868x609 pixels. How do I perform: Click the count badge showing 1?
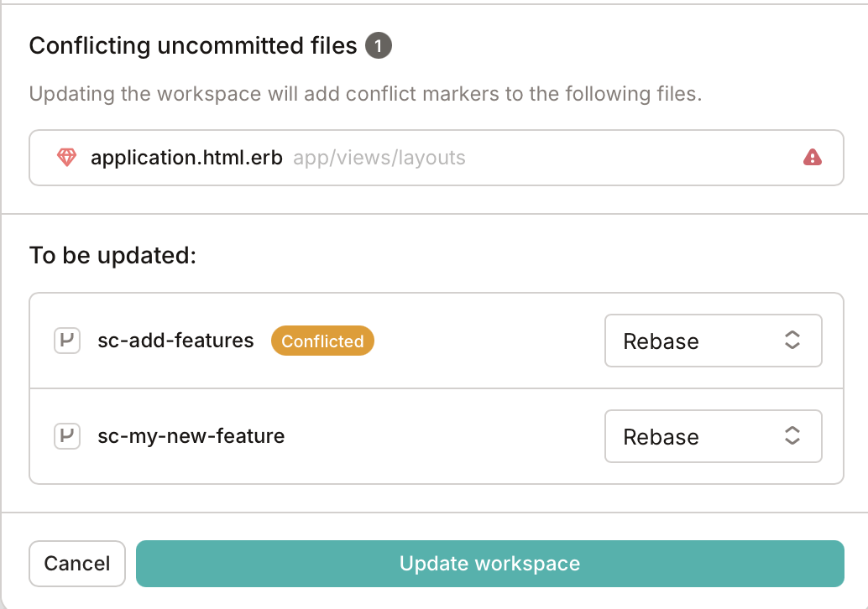click(379, 46)
